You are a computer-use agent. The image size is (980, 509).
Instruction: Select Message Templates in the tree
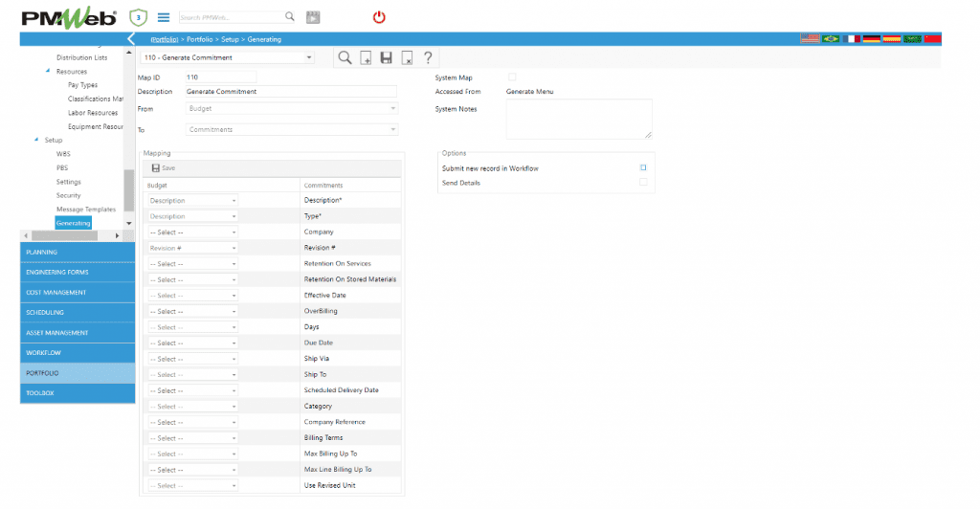(86, 210)
